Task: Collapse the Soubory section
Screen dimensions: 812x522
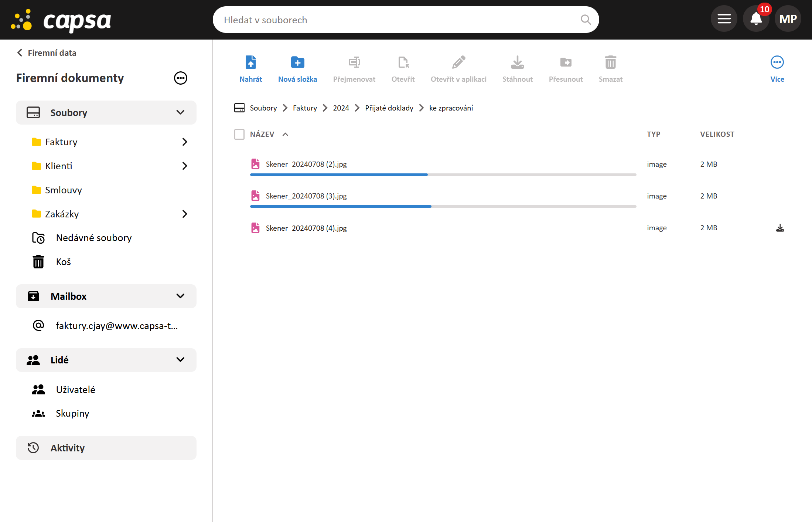Action: pyautogui.click(x=180, y=112)
